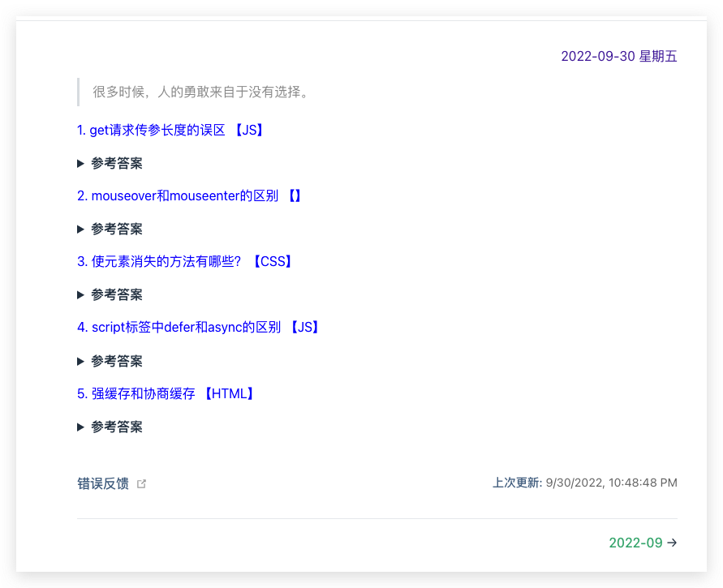Open question 1 link about get请求传参长度的误区
The width and height of the screenshot is (723, 588).
pos(151,130)
